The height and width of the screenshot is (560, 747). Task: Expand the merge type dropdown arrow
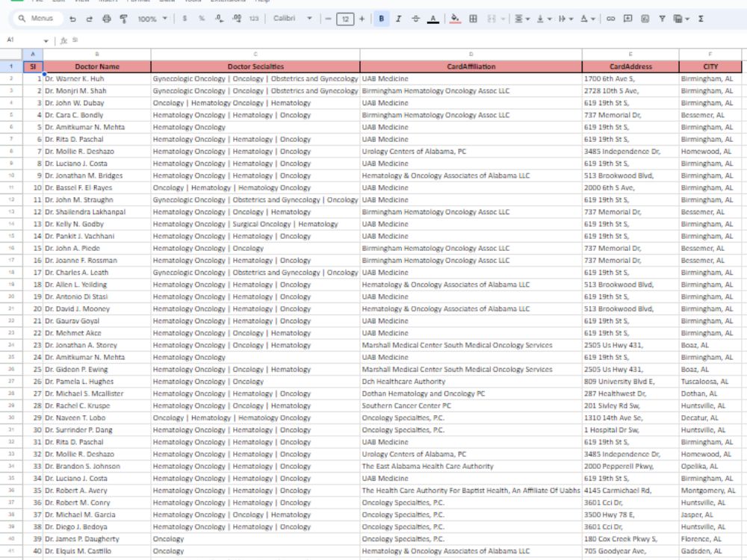pos(503,19)
